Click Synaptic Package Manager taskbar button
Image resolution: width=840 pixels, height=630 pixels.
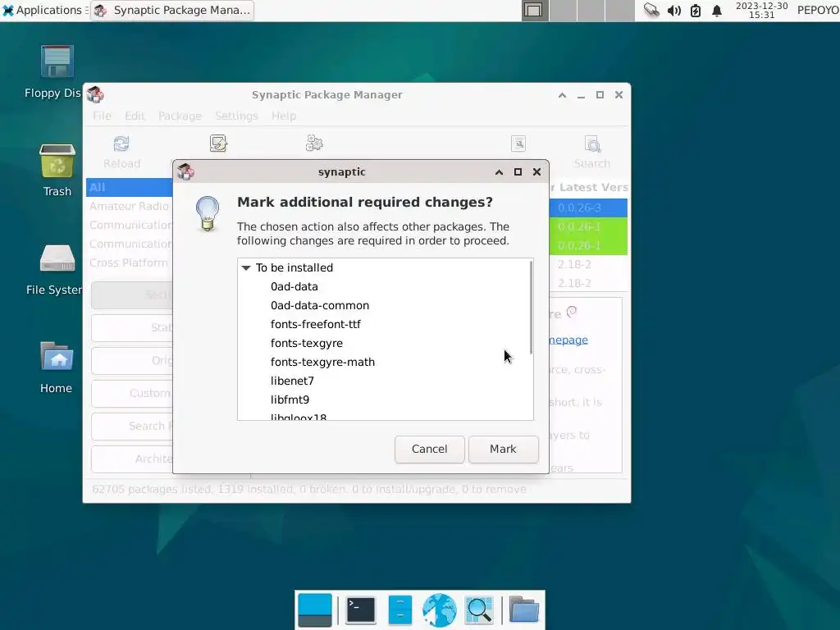click(x=172, y=10)
